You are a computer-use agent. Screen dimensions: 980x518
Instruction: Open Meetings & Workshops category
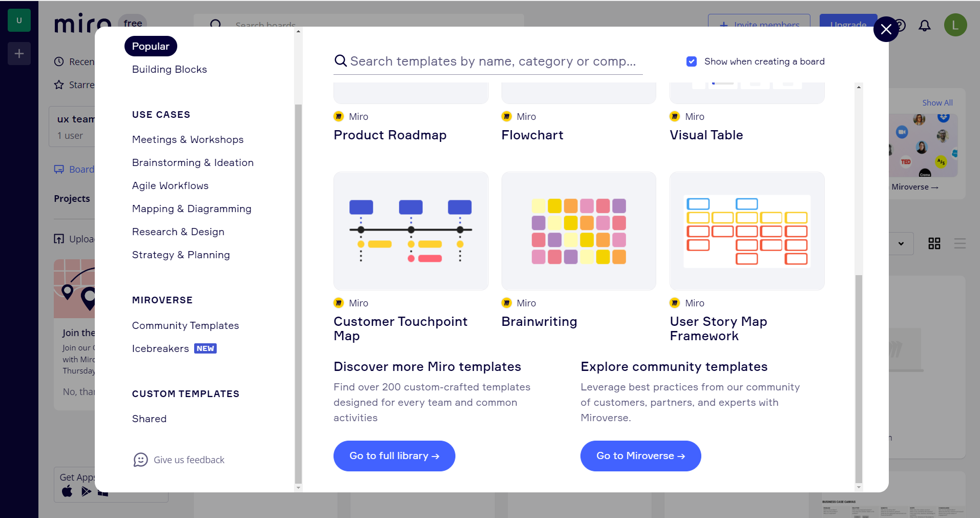[188, 139]
